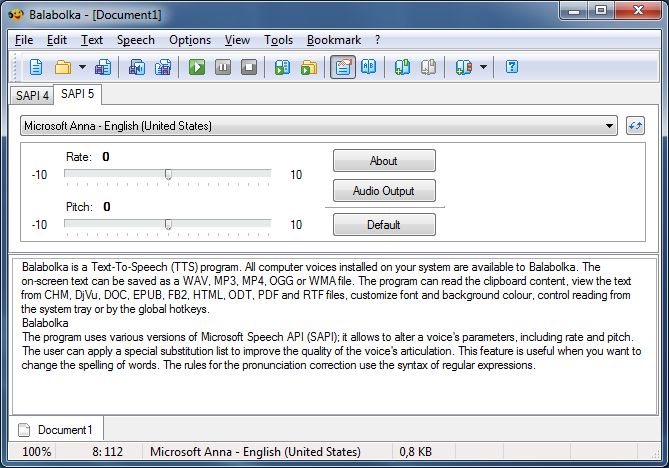The height and width of the screenshot is (468, 669).
Task: Select the SAPI 5 tab
Action: point(77,94)
